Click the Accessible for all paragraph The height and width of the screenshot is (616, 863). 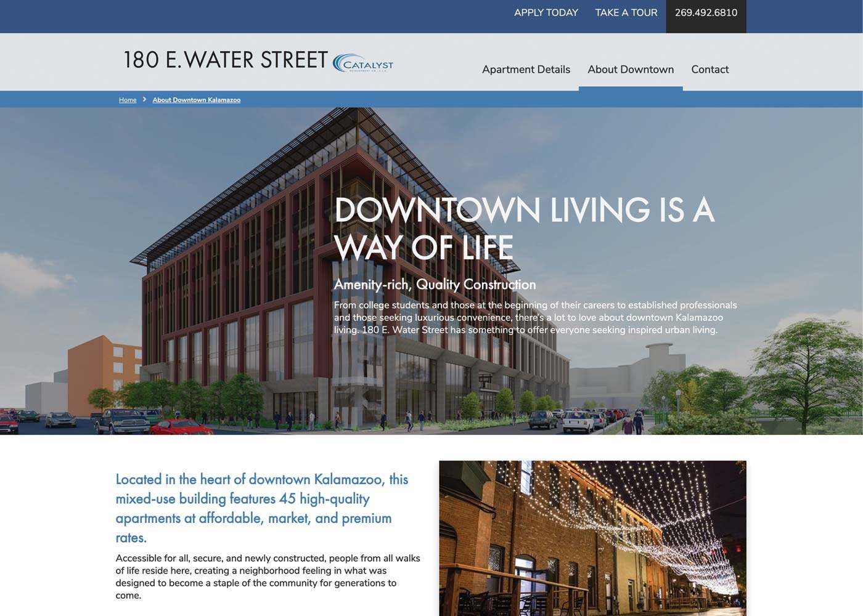[x=268, y=577]
